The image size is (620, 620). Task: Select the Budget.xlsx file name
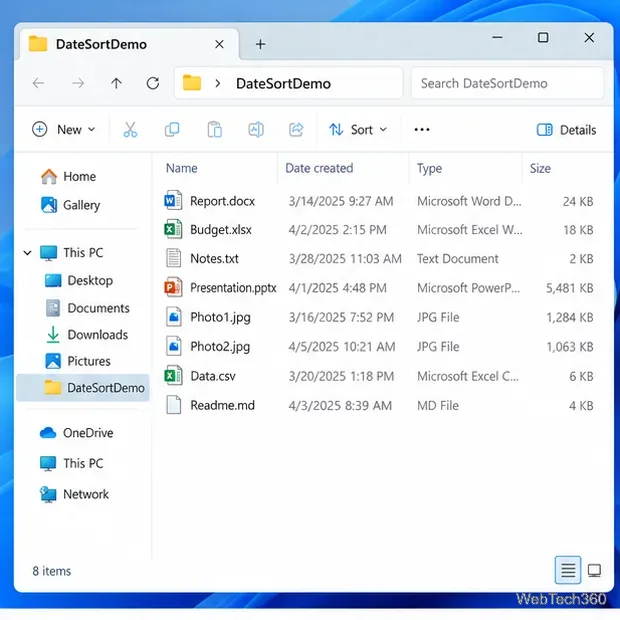221,230
